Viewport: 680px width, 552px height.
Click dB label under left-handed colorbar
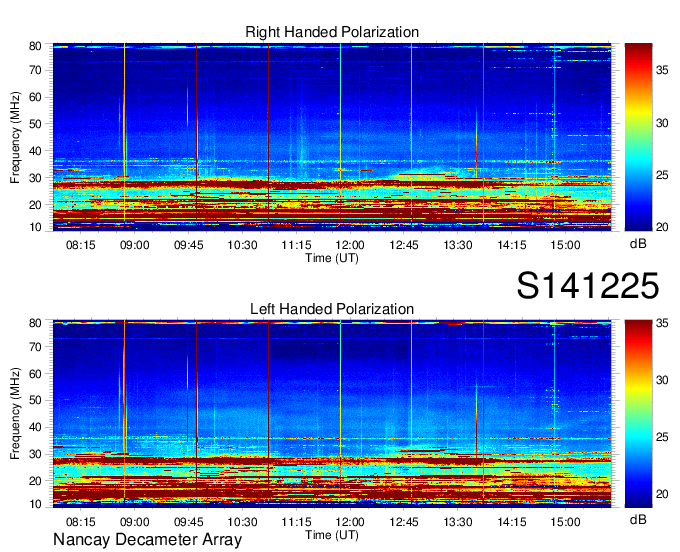point(638,519)
